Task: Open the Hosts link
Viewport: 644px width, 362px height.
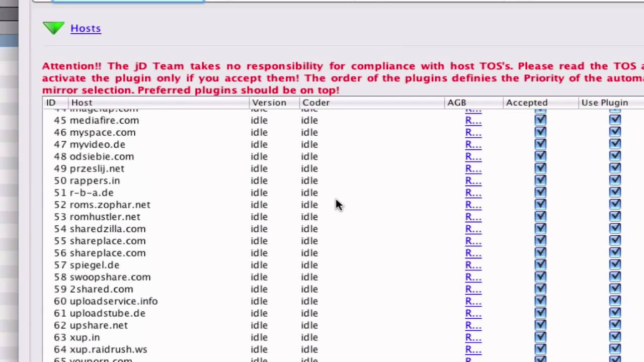Action: coord(86,28)
